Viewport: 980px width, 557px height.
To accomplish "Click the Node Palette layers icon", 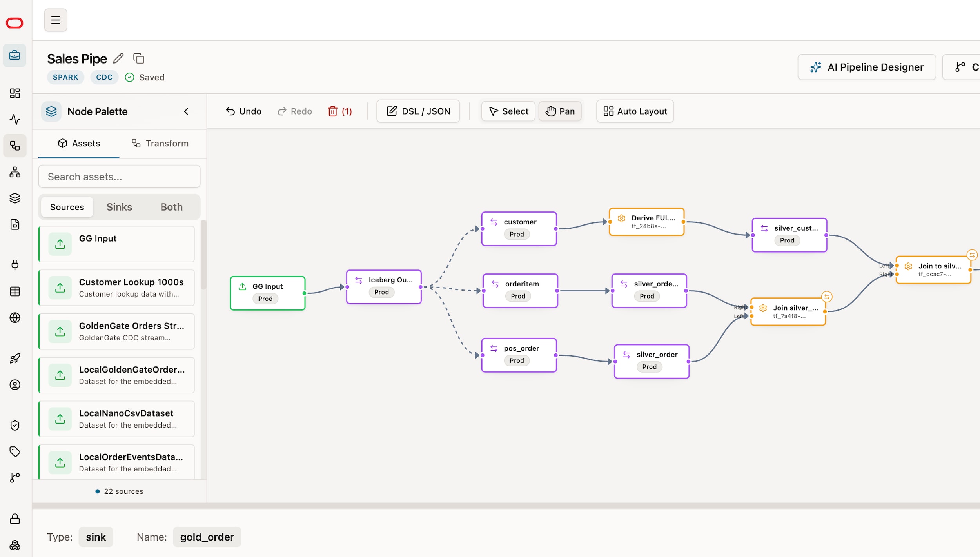I will click(x=51, y=111).
